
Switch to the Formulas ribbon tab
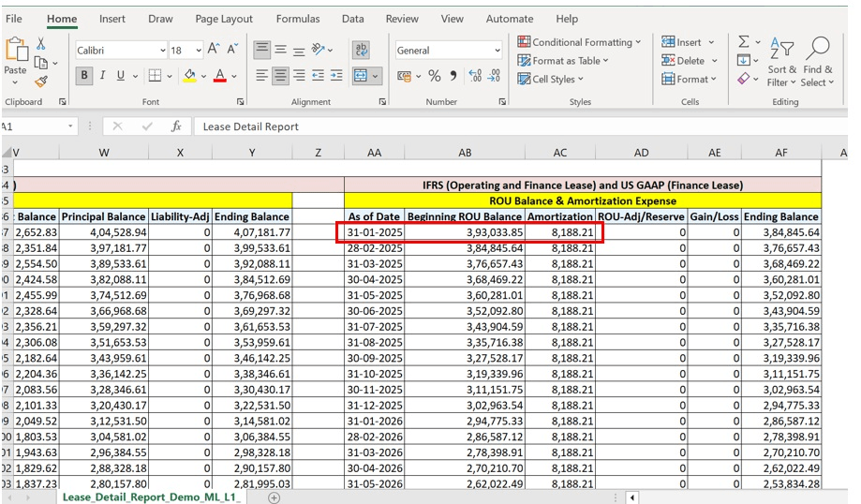[x=298, y=19]
